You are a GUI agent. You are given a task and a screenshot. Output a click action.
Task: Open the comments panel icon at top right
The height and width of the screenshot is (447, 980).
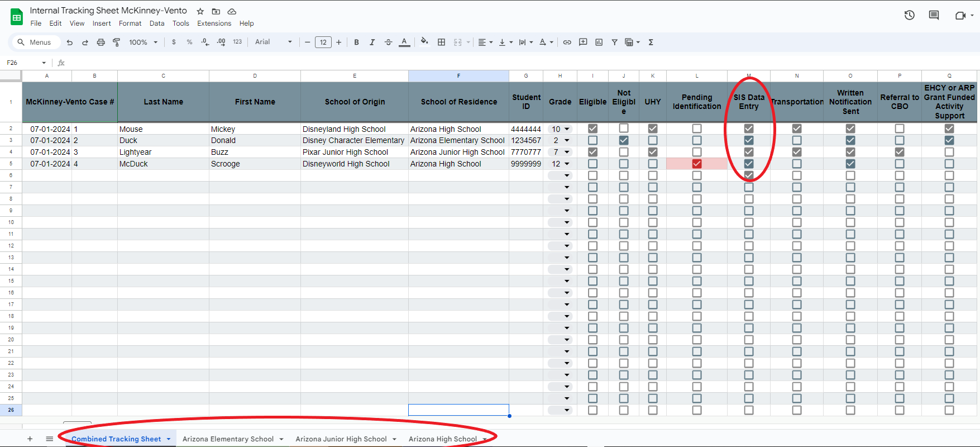coord(934,15)
